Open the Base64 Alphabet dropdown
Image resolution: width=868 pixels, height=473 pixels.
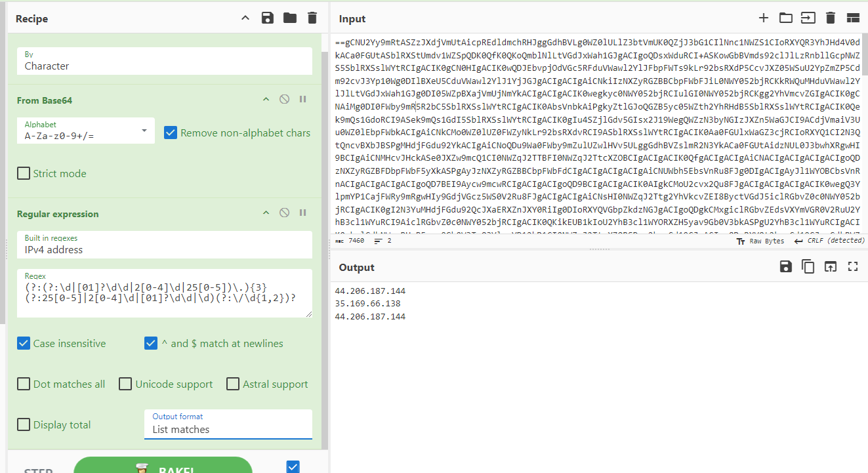click(x=86, y=131)
